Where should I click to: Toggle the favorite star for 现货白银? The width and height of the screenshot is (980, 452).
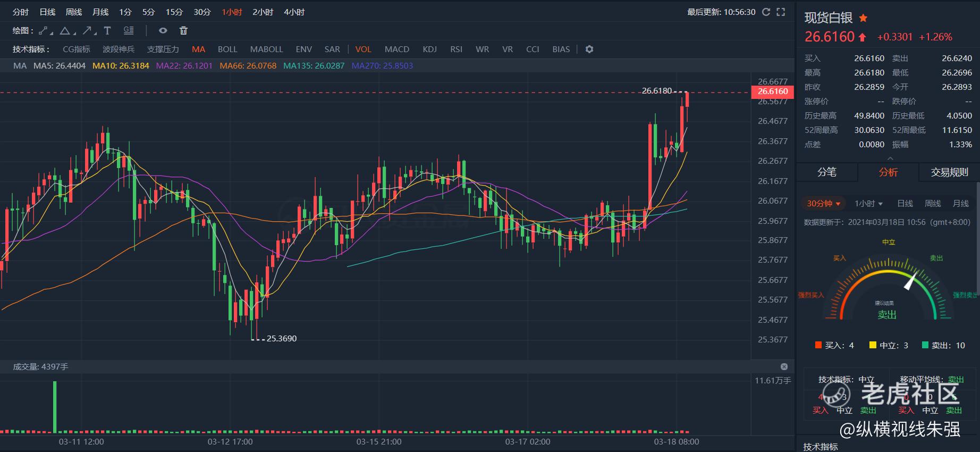[863, 18]
